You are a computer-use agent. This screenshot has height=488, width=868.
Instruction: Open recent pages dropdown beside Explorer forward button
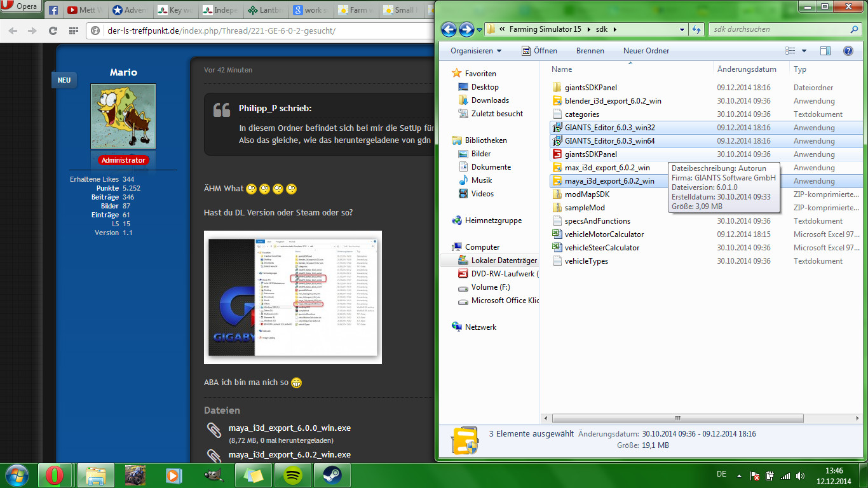tap(479, 29)
